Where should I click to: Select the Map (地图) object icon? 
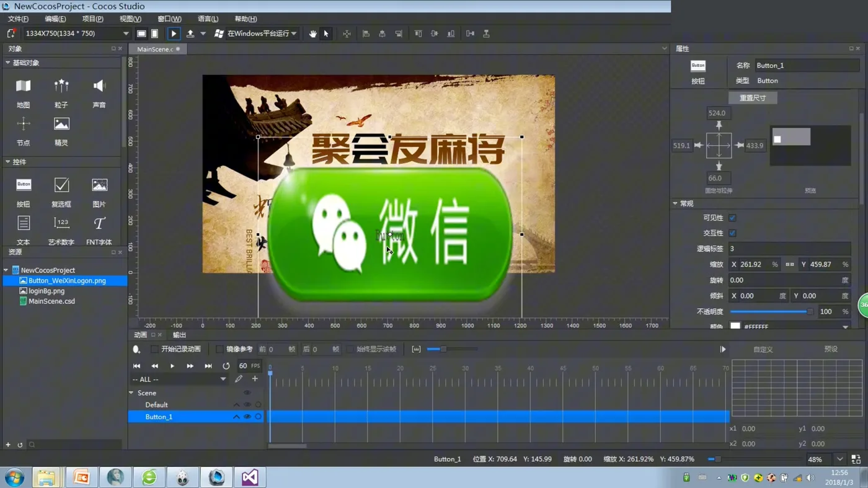[x=23, y=86]
